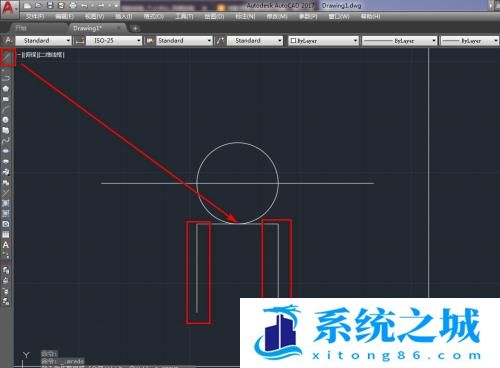Open the Format (O) menu
Viewport: 500px width, 368px height.
tap(154, 16)
